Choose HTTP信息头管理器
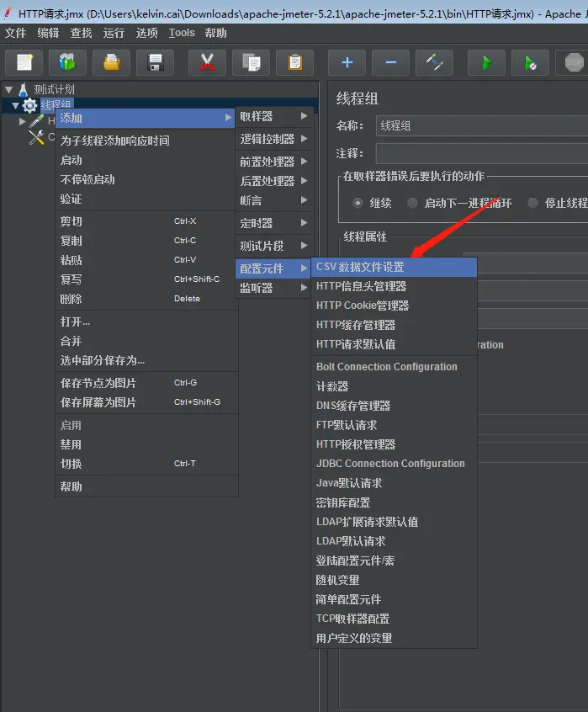The height and width of the screenshot is (712, 588). pyautogui.click(x=394, y=286)
